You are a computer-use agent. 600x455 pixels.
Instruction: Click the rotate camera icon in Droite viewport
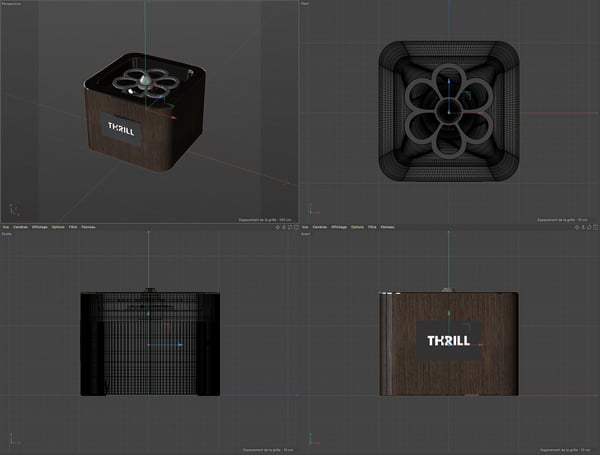(x=289, y=228)
